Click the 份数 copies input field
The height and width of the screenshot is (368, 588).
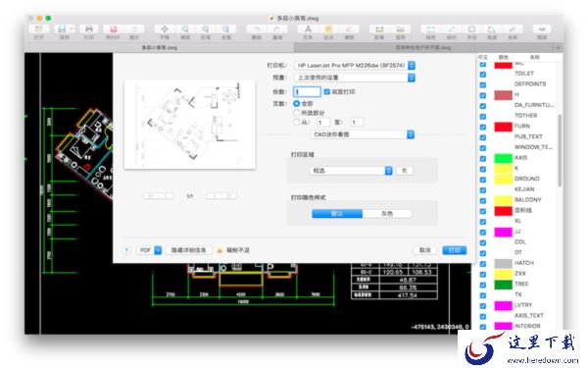pyautogui.click(x=307, y=91)
